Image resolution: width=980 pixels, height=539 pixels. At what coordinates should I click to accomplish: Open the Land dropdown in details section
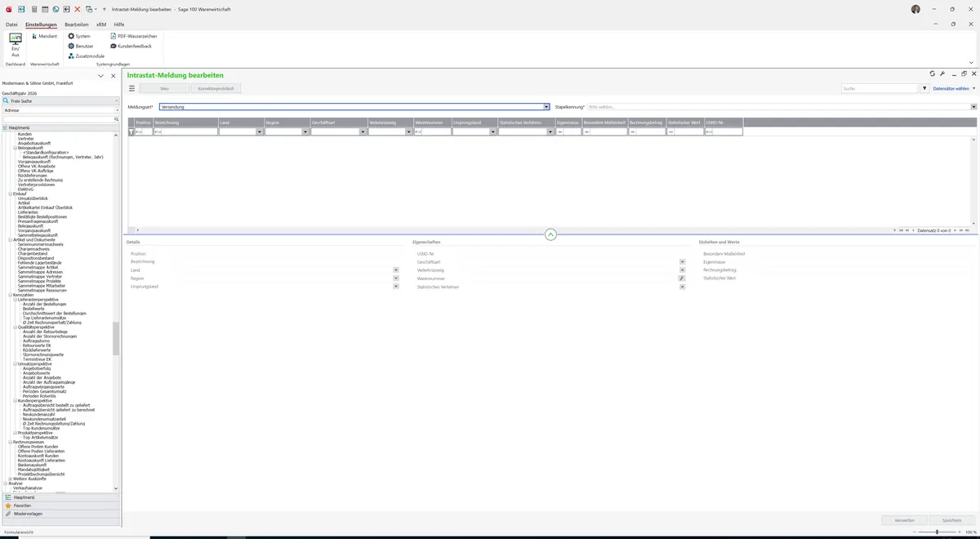(x=396, y=270)
